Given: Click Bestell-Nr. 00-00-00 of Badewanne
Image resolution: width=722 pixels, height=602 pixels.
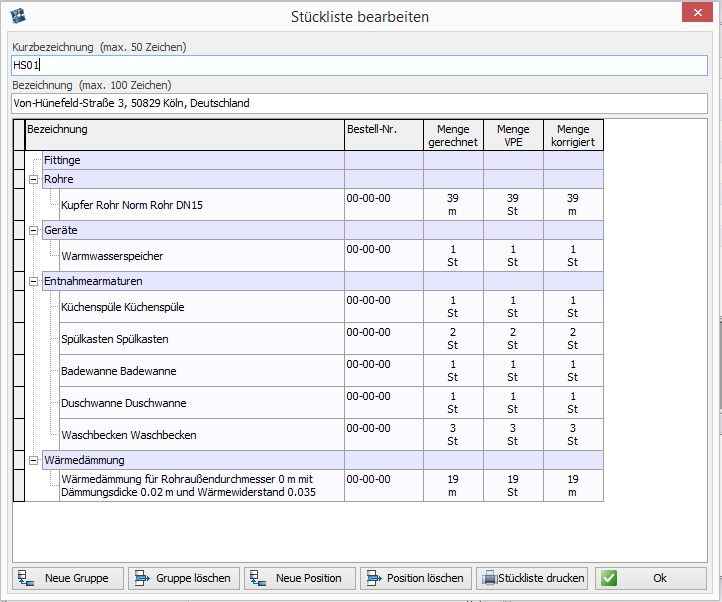Looking at the screenshot, I should (x=368, y=365).
